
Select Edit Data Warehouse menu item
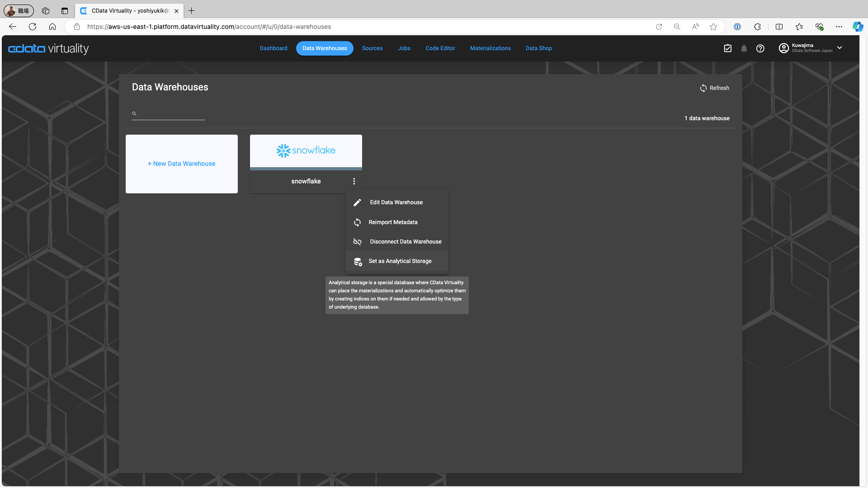(396, 202)
